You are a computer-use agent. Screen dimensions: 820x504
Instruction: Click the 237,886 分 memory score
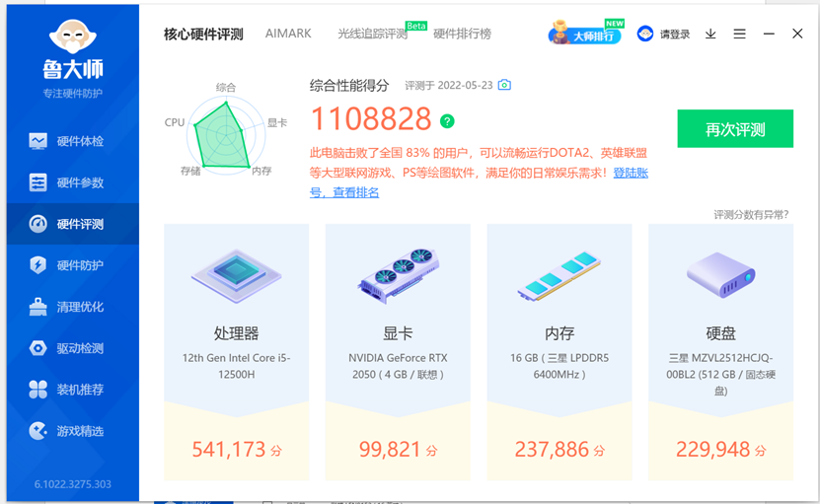coord(559,450)
